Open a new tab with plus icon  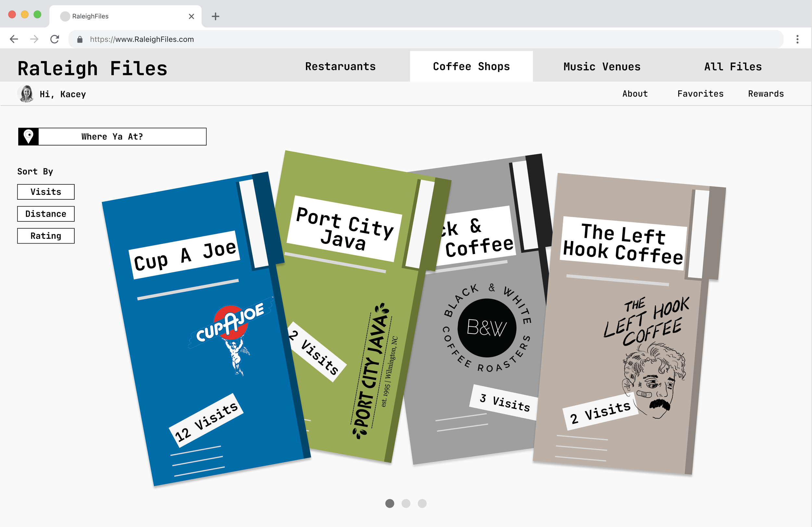point(215,16)
